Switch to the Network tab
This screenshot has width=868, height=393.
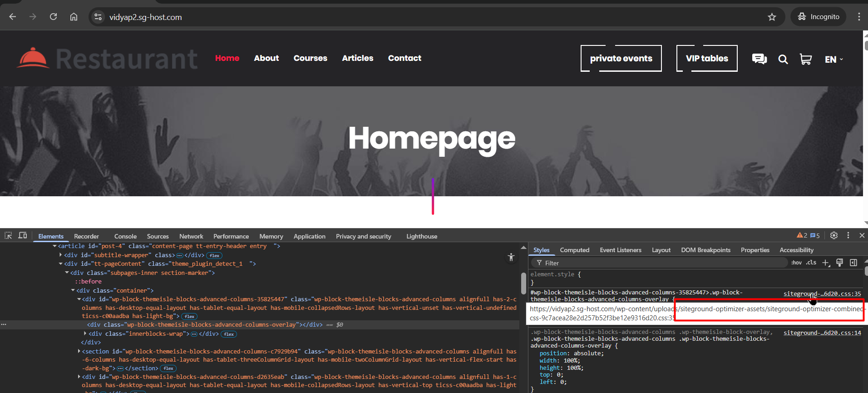point(191,236)
